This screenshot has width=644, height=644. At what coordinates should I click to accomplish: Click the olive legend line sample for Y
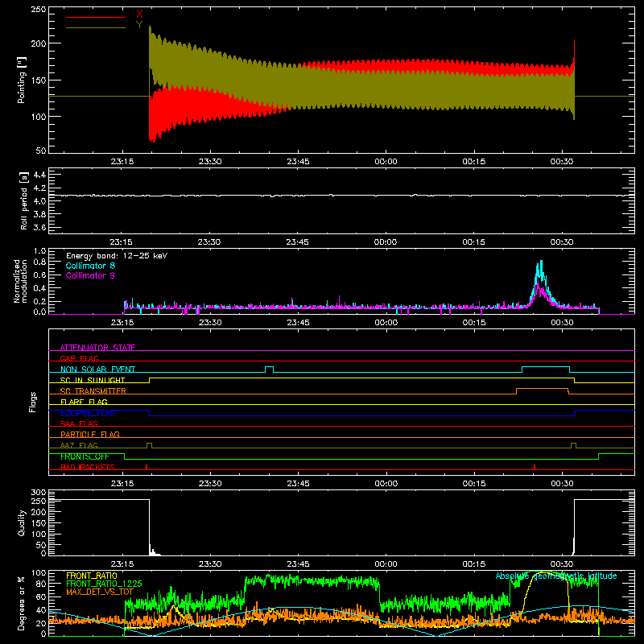tap(95, 28)
